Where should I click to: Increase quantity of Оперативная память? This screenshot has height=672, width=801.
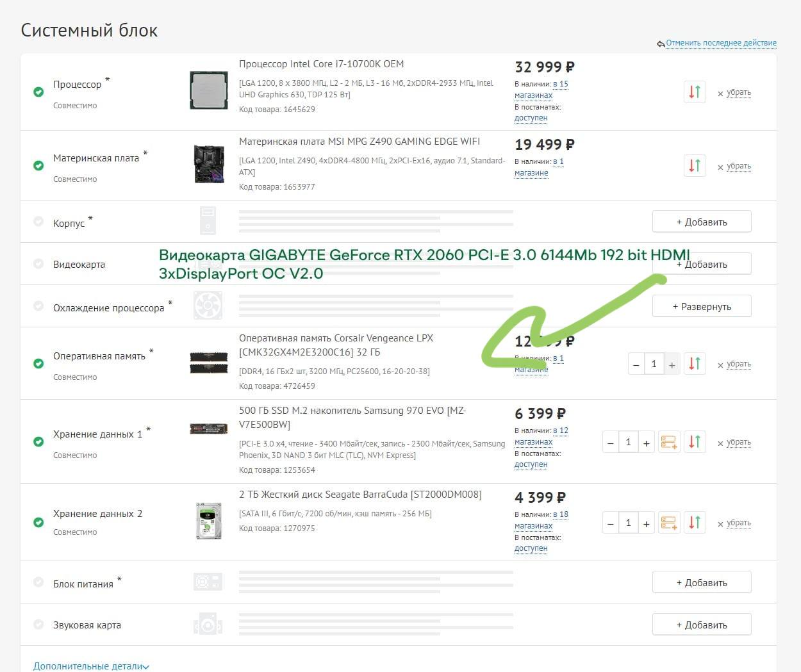672,365
